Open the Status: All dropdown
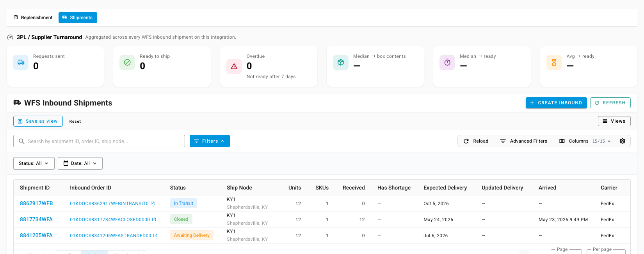Screen dimensions: 644x254 [x=34, y=163]
